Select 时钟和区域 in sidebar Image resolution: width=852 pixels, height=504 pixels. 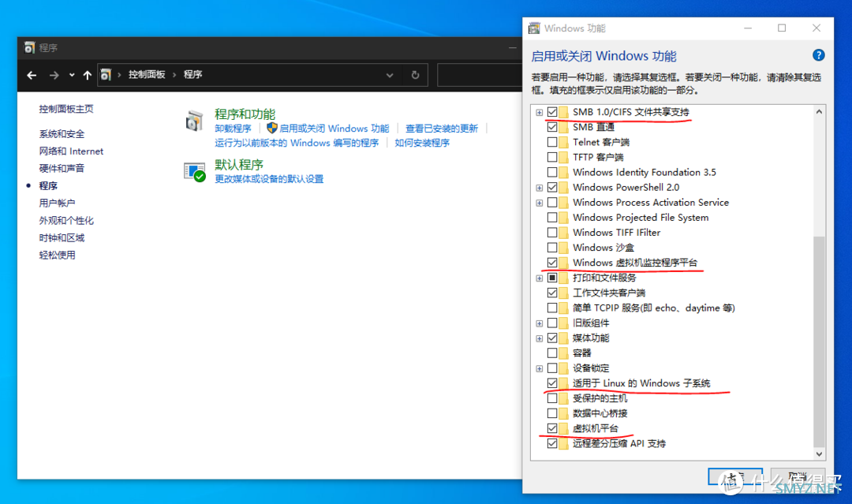pos(62,238)
